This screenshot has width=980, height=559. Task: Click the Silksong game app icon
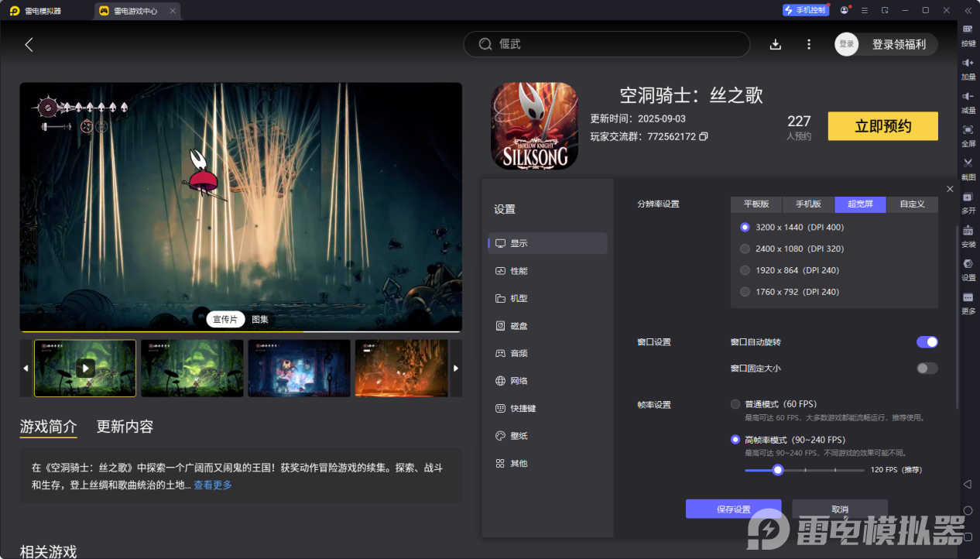(x=534, y=126)
